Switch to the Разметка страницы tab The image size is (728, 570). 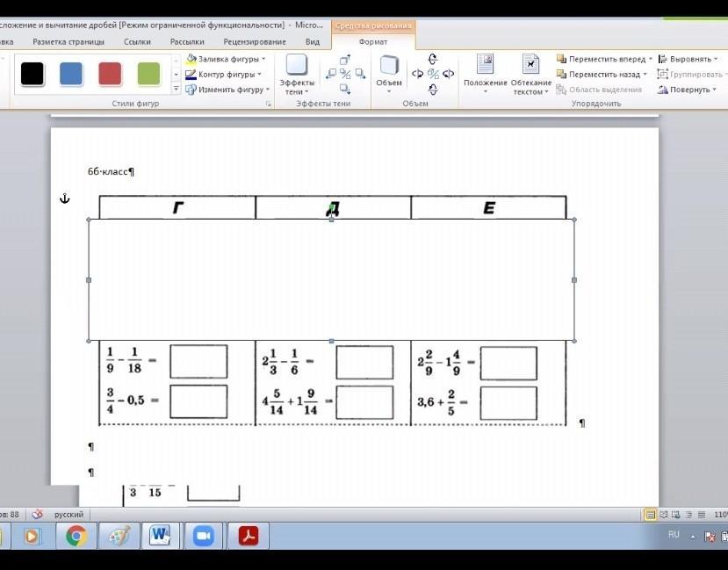pyautogui.click(x=68, y=42)
